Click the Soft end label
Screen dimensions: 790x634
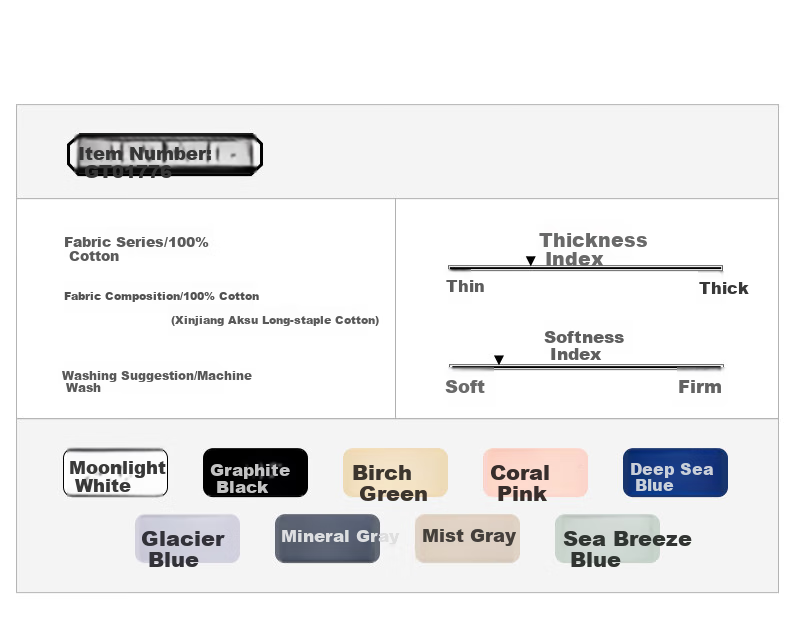465,387
